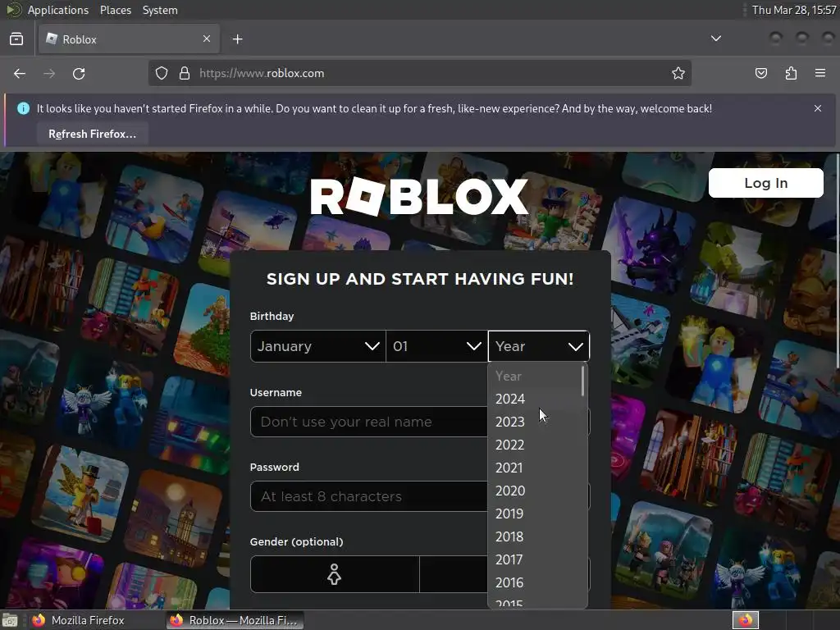The width and height of the screenshot is (840, 630).
Task: Select 2019 from the year list
Action: click(x=534, y=514)
